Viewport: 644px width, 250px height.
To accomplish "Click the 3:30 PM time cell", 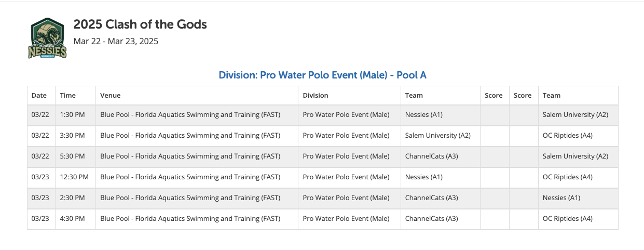I will (72, 136).
